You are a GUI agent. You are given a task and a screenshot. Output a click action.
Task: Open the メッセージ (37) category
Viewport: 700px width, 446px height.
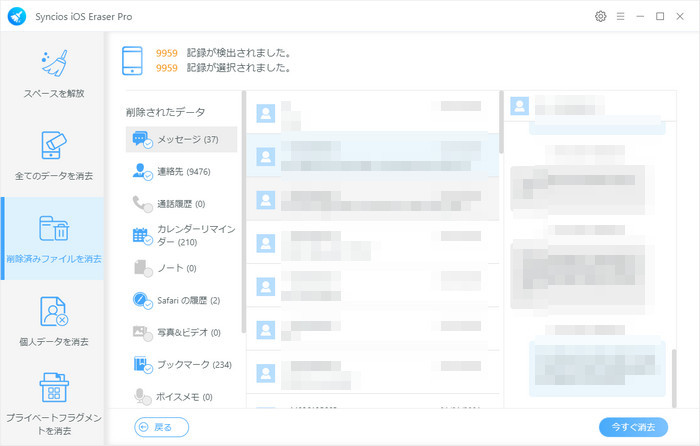click(181, 140)
